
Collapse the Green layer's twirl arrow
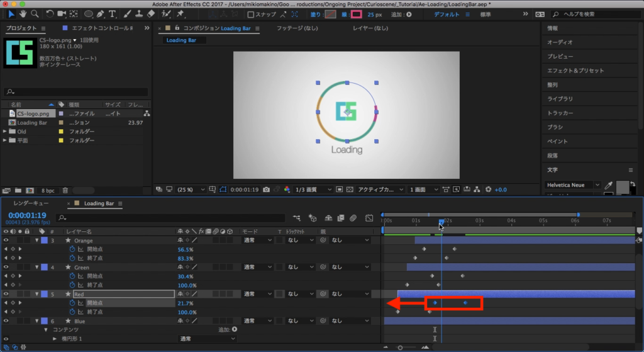(36, 268)
